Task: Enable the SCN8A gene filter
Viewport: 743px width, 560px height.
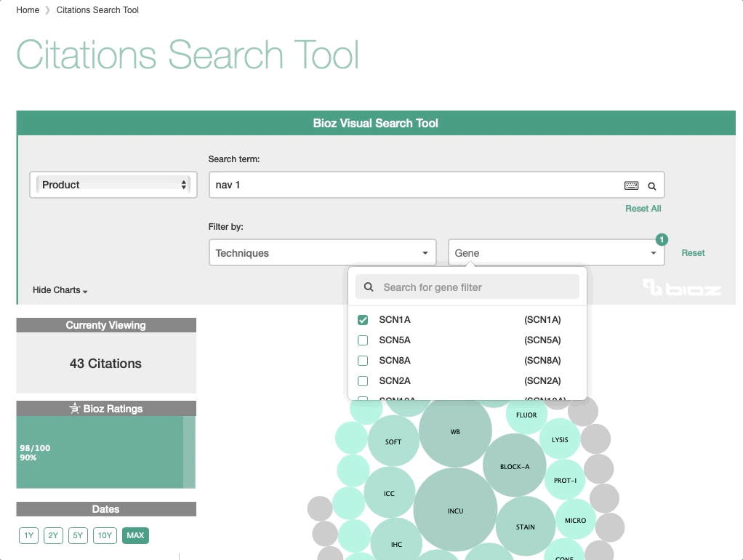Action: click(x=364, y=361)
